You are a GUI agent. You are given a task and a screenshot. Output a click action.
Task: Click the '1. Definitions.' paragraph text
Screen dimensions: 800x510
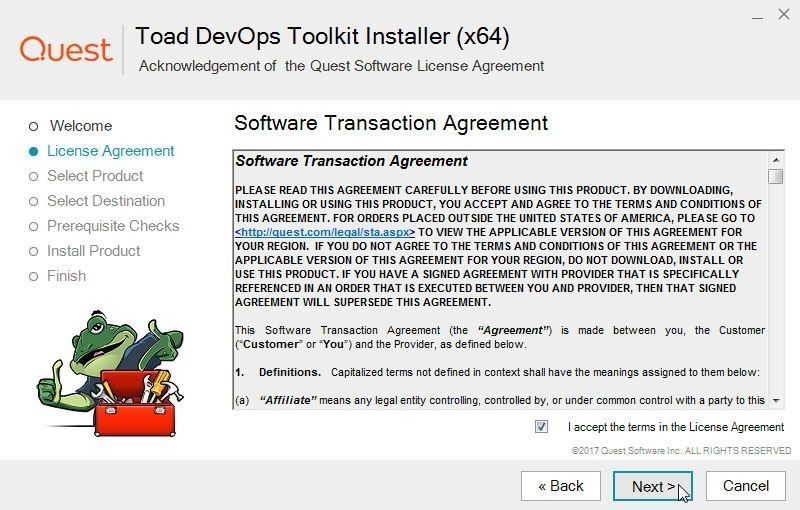point(497,372)
